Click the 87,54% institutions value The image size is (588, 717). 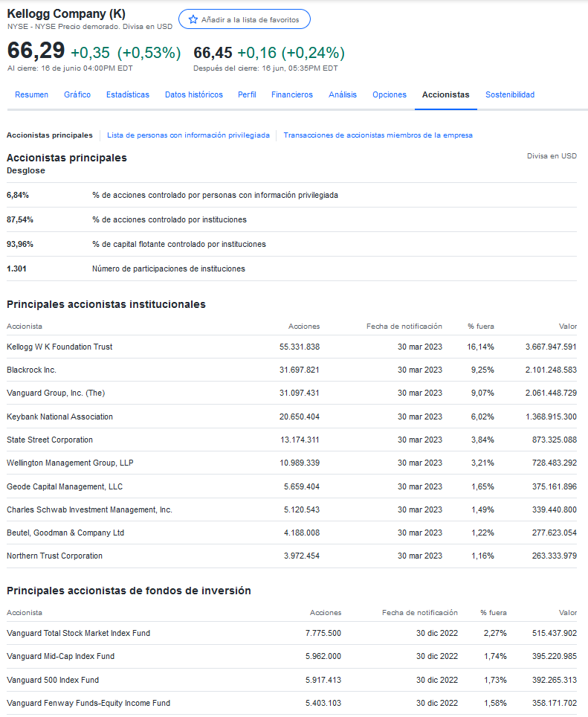tap(20, 220)
